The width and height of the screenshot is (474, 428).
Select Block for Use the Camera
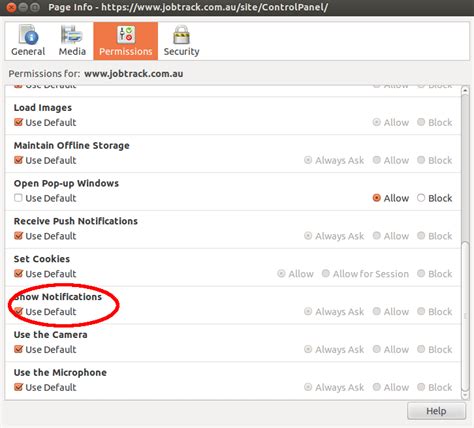tap(421, 349)
